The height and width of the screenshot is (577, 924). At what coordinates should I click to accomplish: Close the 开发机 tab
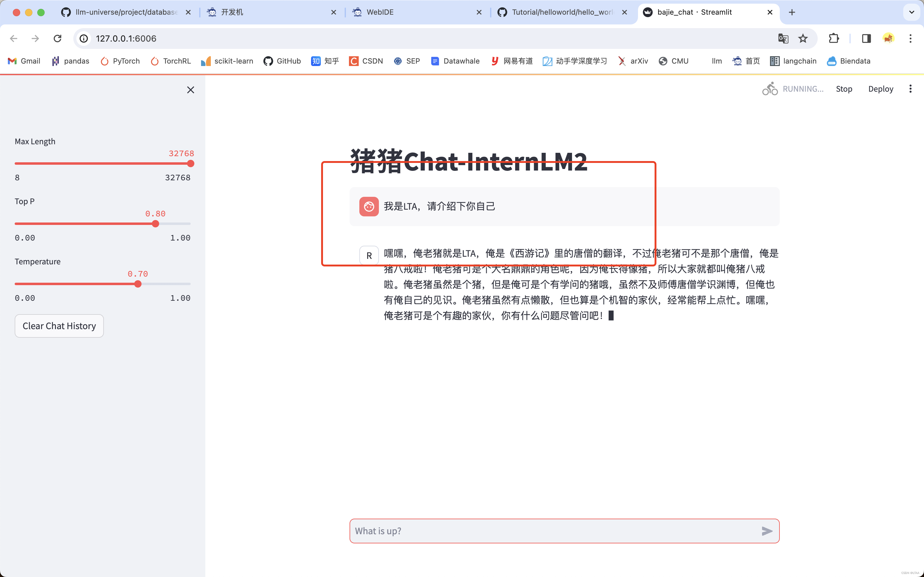coord(333,12)
